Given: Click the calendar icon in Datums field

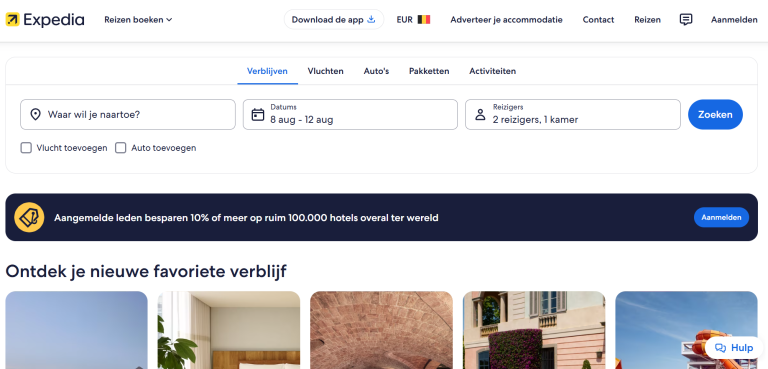Looking at the screenshot, I should [258, 115].
